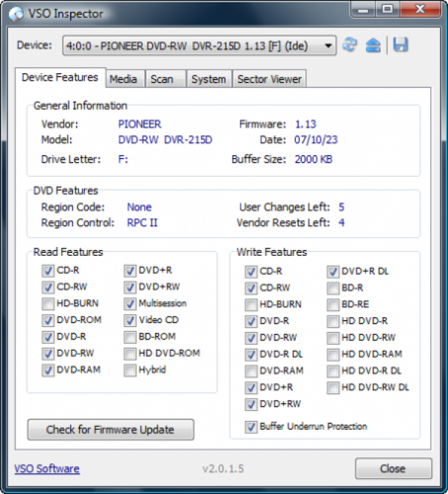Screen dimensions: 448x494
Task: Toggle the BD-R write checkbox
Action: pyautogui.click(x=333, y=288)
